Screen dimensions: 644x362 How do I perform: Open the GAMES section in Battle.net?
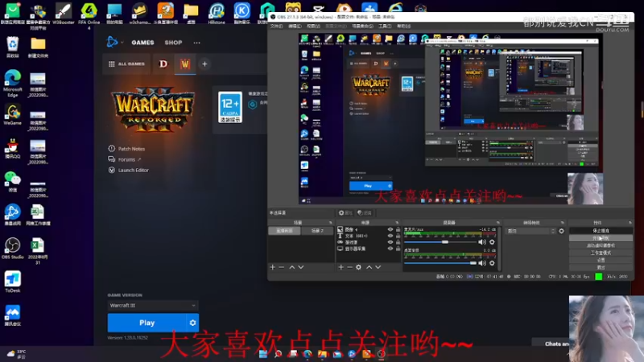tap(142, 43)
